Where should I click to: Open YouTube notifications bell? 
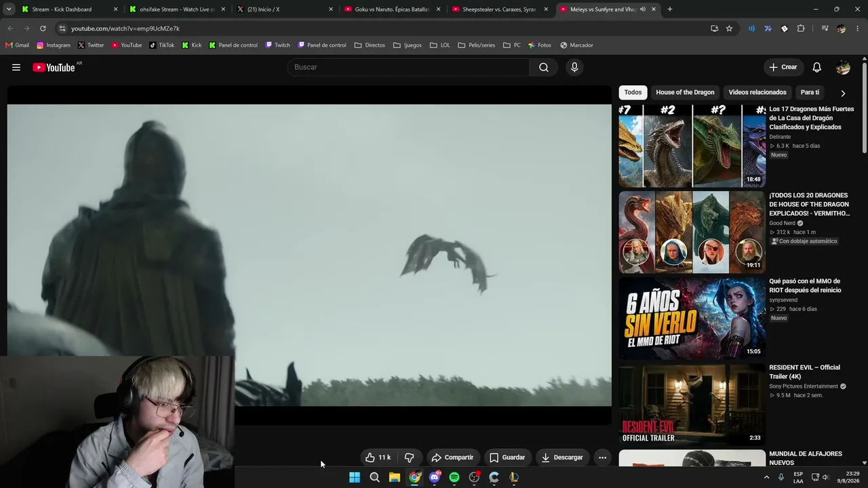point(817,67)
